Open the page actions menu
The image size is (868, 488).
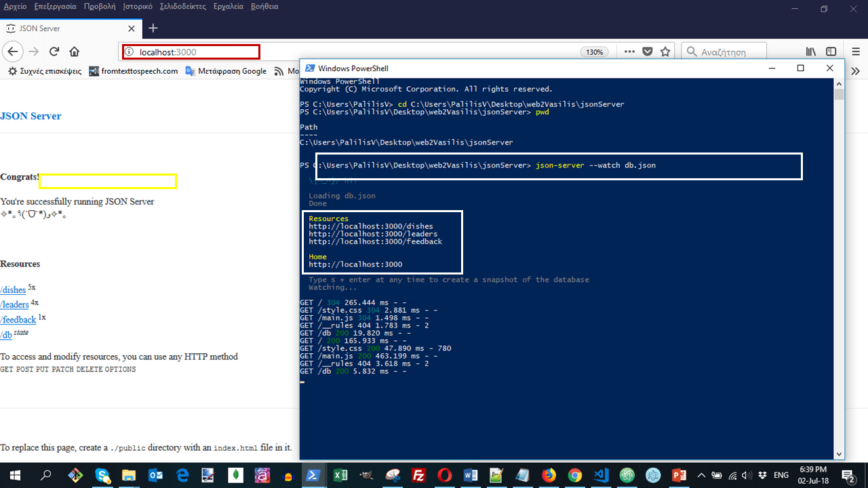tap(629, 52)
